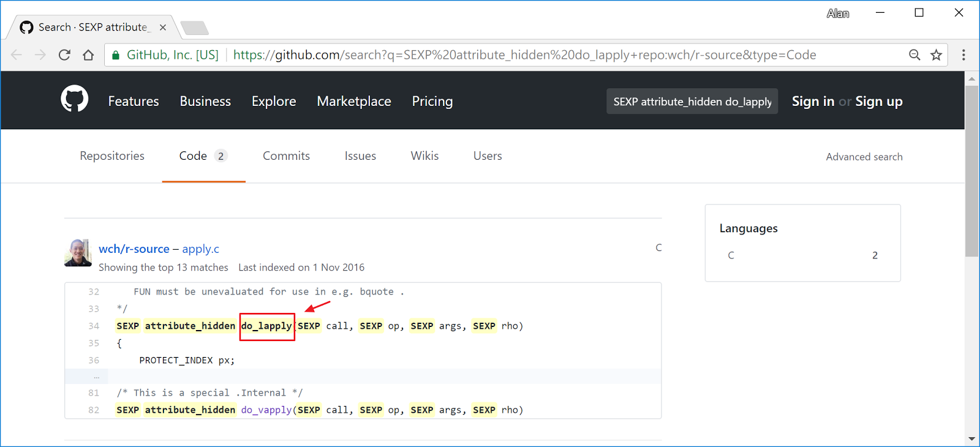Click the scrollbar down arrow
Viewport: 980px width, 447px height.
coord(971,440)
